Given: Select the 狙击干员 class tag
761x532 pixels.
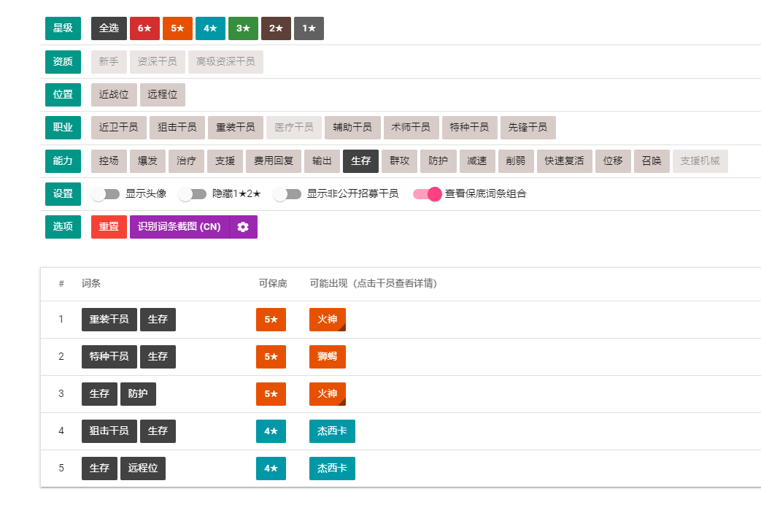Looking at the screenshot, I should (x=177, y=127).
